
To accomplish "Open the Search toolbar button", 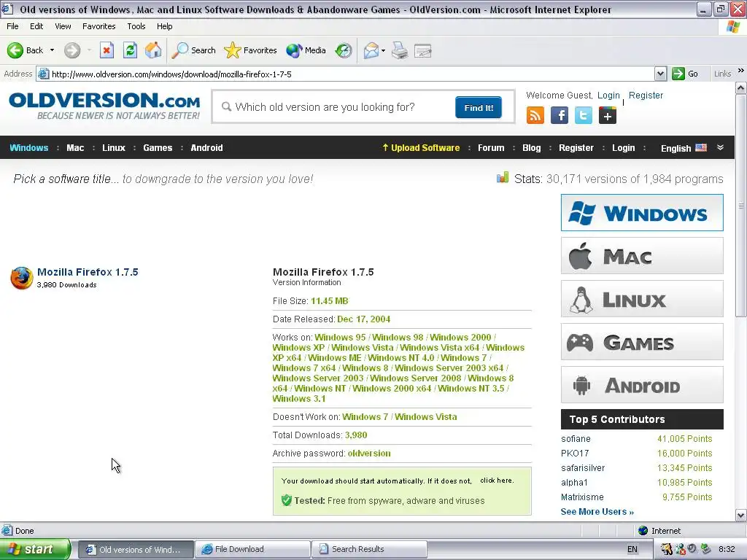I will point(194,50).
